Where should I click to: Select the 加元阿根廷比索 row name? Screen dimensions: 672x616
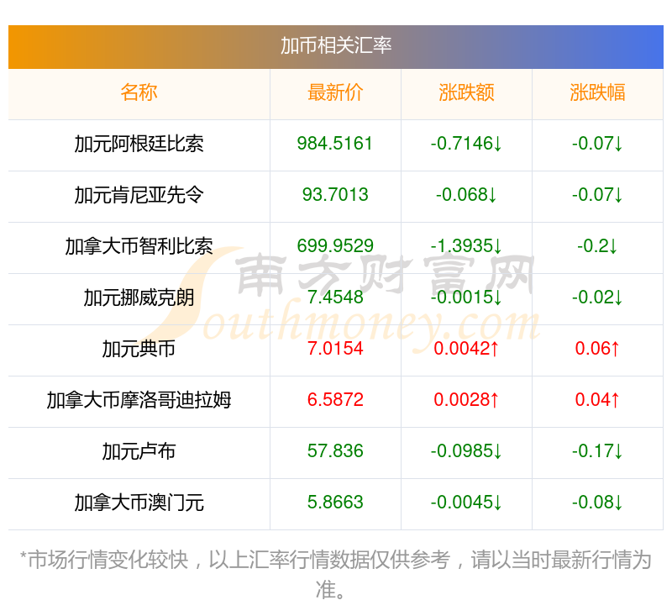[x=139, y=144]
